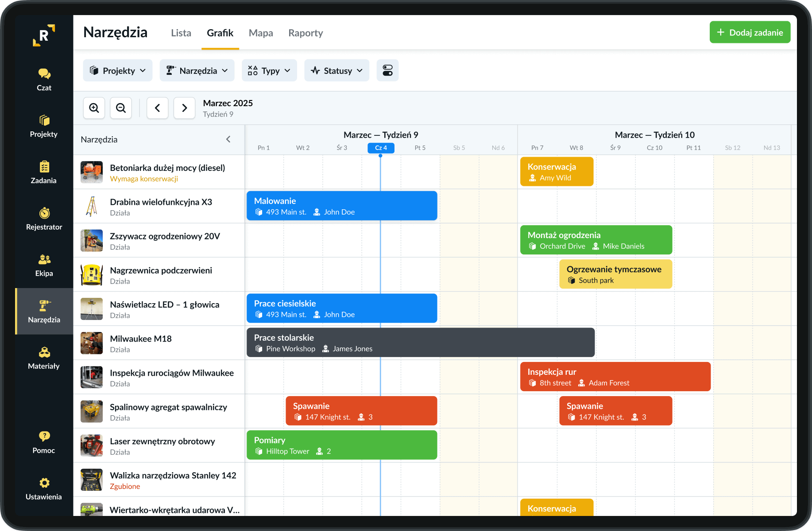Select Narzędzia in the sidebar
The height and width of the screenshot is (531, 812).
(x=44, y=312)
